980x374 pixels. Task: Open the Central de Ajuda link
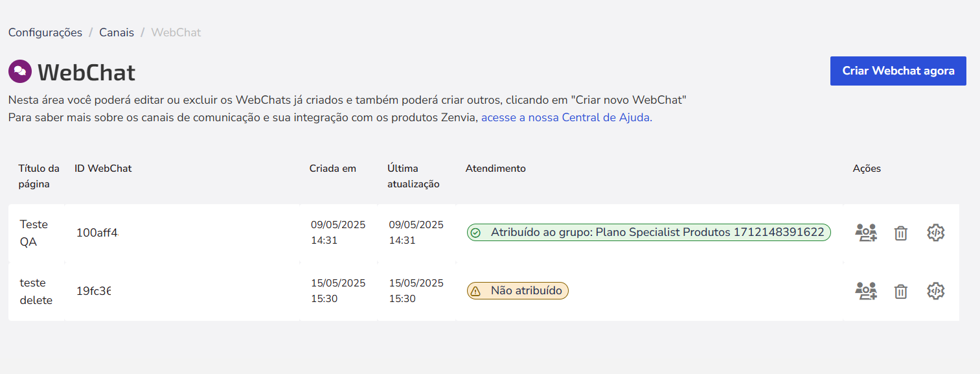coord(567,118)
